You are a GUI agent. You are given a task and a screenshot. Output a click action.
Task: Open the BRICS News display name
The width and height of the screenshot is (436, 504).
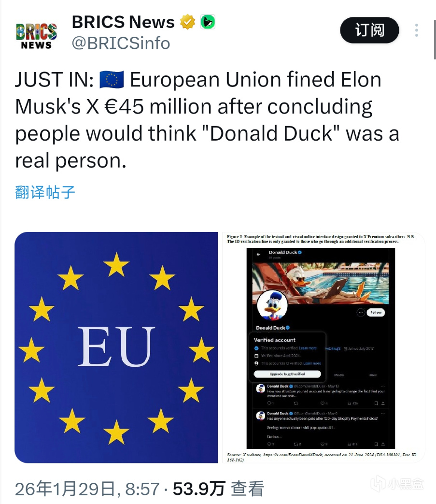(x=123, y=22)
